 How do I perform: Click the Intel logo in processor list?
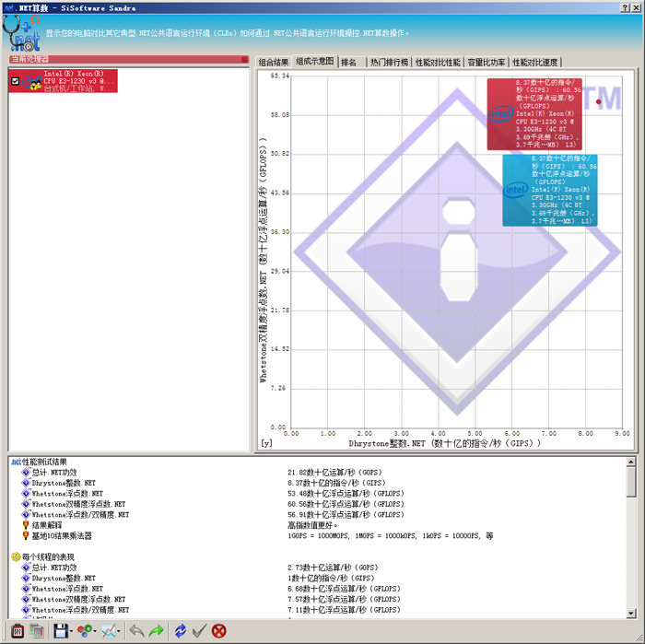pos(31,81)
